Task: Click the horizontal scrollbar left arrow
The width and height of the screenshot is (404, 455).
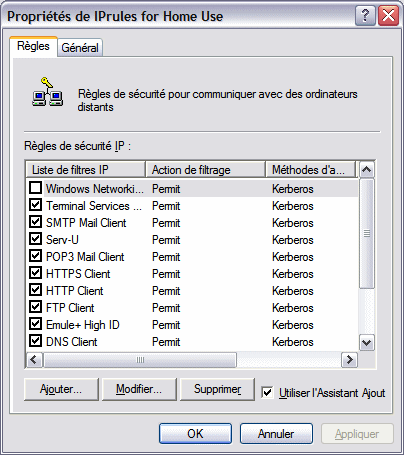Action: click(34, 360)
